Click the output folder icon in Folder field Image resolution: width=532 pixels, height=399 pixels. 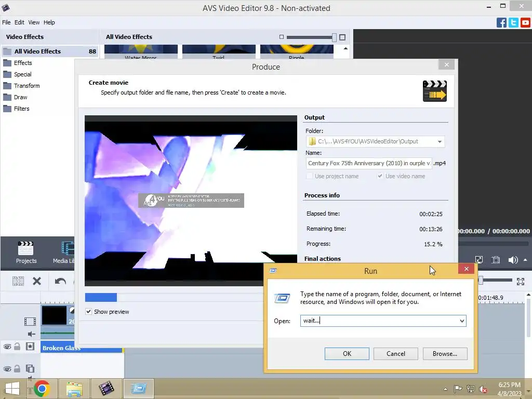tap(312, 141)
